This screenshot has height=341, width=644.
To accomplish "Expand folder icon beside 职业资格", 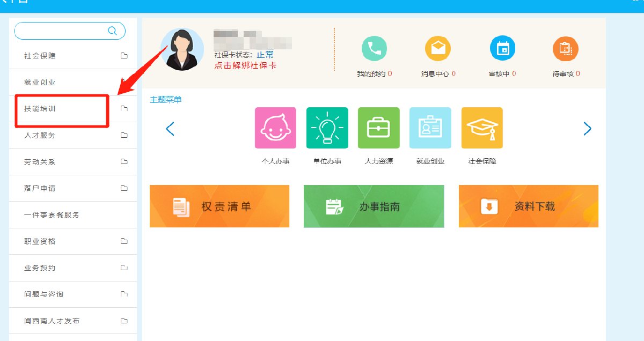I will 124,241.
